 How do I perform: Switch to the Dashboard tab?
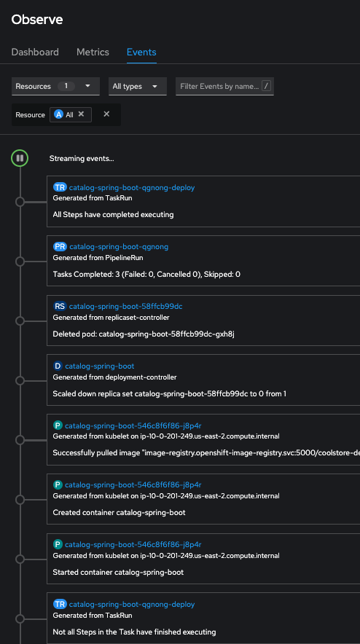click(35, 52)
